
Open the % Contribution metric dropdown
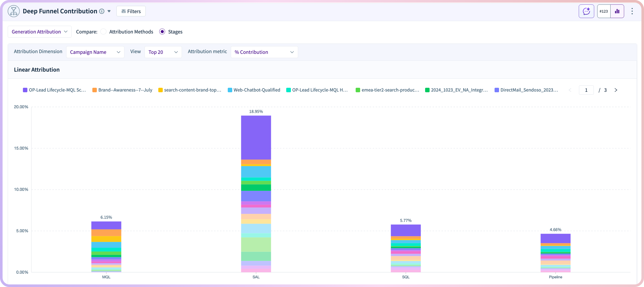point(264,52)
